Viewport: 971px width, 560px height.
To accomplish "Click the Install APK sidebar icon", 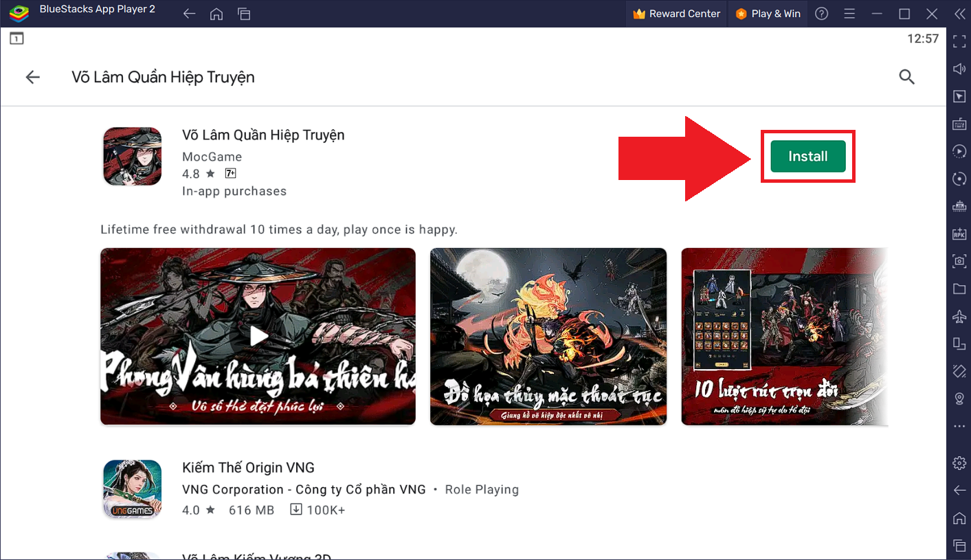I will point(959,234).
